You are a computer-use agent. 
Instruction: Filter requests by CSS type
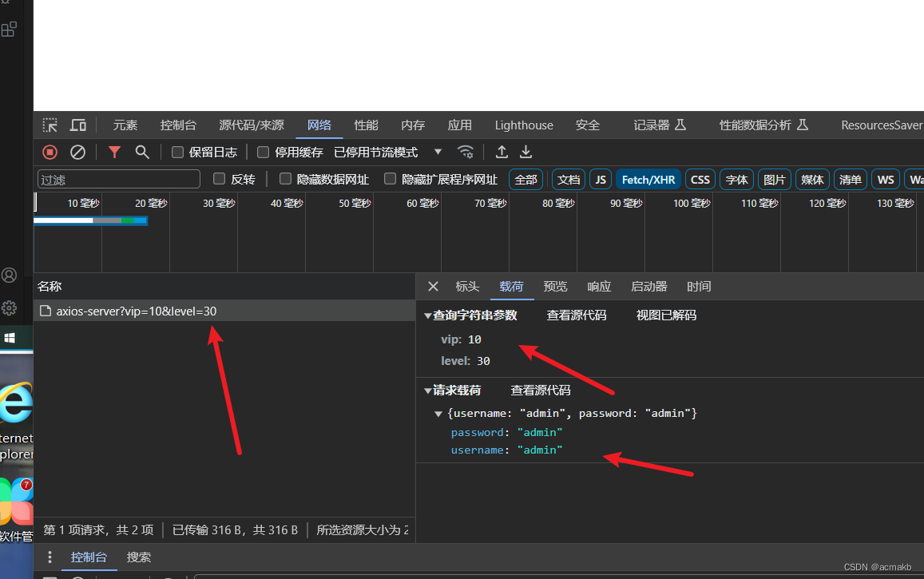[x=700, y=180]
